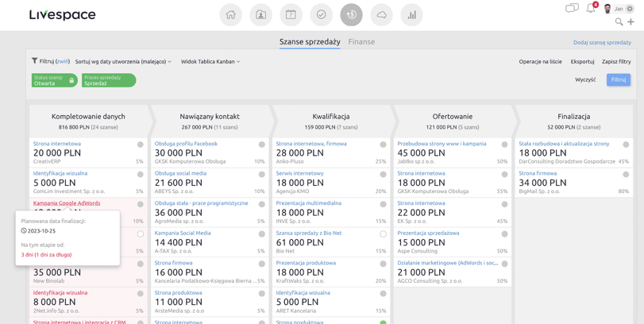The image size is (644, 324).
Task: Click the 45 000 PLN amount
Action: coord(422,152)
